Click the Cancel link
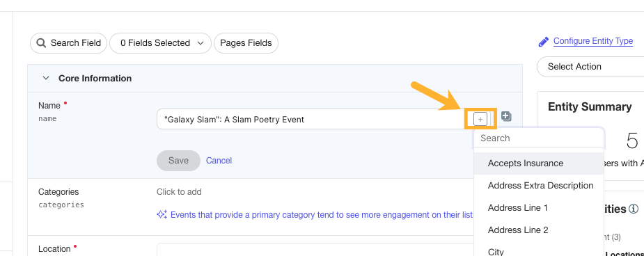 click(219, 161)
